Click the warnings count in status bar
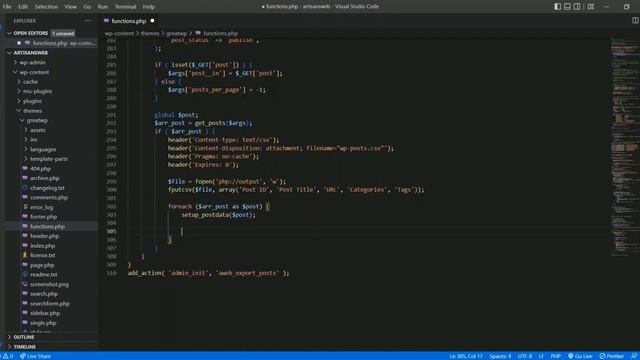The height and width of the screenshot is (360, 640). point(8,356)
